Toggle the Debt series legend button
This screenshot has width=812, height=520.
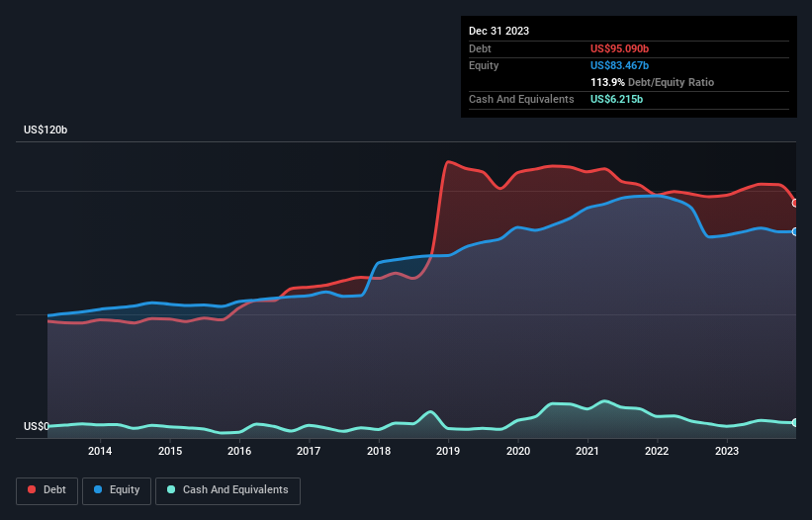[x=46, y=490]
